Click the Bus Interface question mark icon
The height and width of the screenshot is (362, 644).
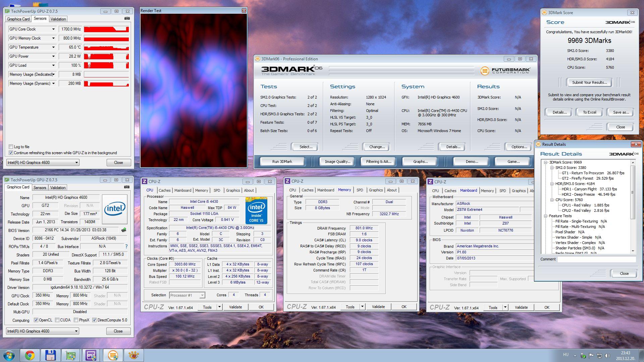click(126, 246)
